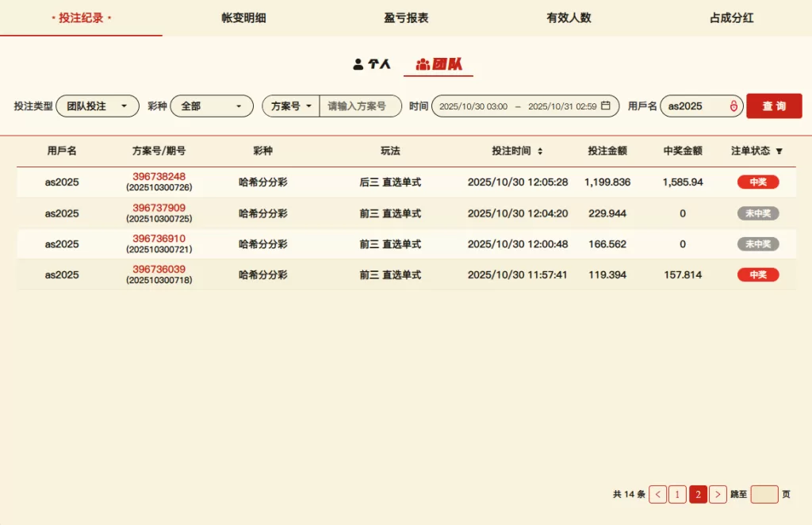Screen dimensions: 812x525
Task: Open the 盈亏报表 tab
Action: click(x=406, y=17)
